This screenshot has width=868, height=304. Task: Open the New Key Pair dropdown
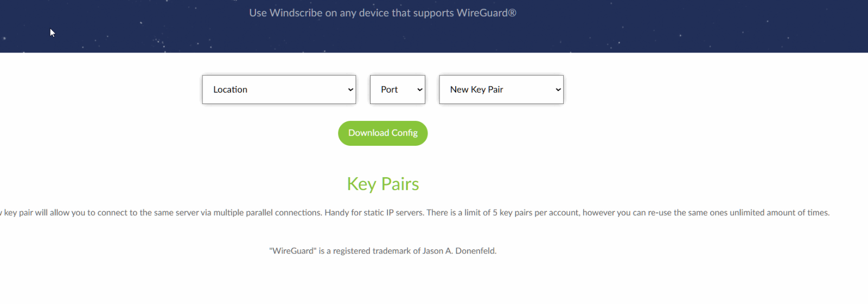coord(501,89)
